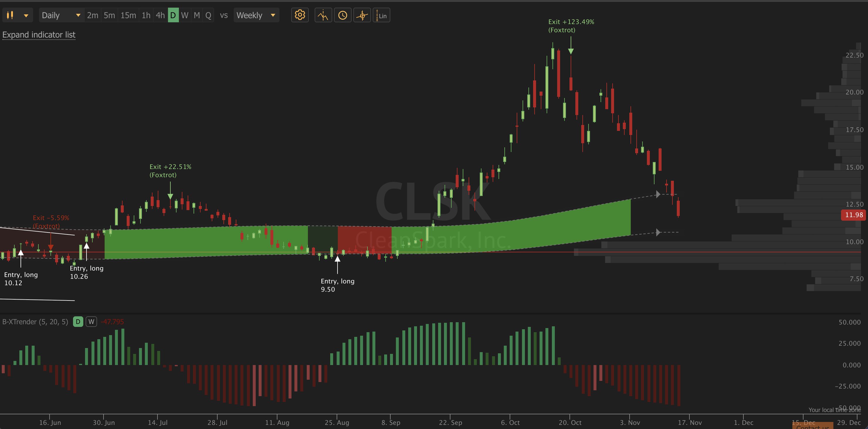The width and height of the screenshot is (868, 429).
Task: Click the clock session-time icon
Action: tap(343, 15)
